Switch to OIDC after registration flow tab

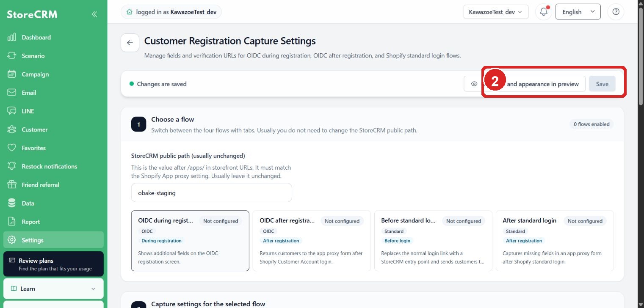point(312,241)
